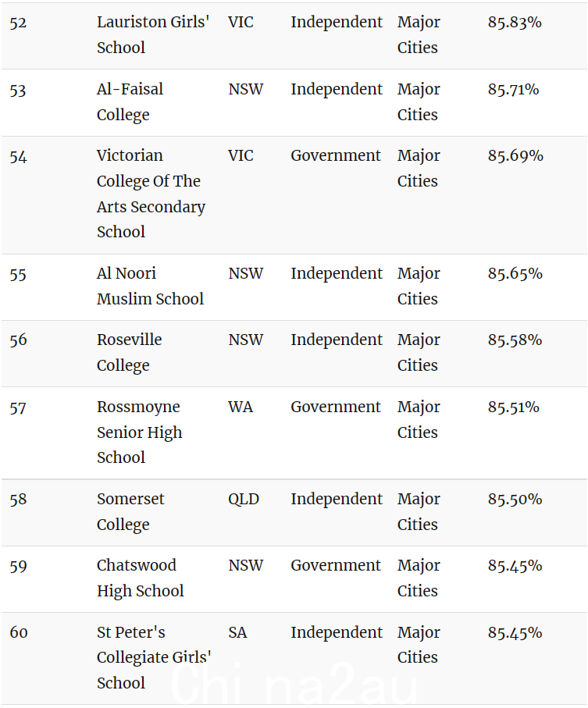Select the Somerset College name cell
Viewport: 588px width, 708px height.
[130, 511]
